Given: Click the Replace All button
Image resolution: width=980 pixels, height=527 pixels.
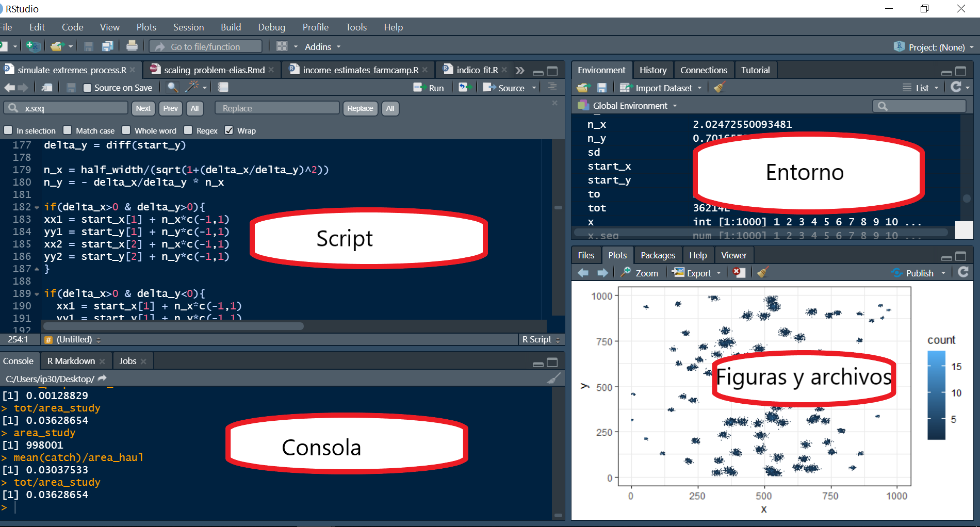Looking at the screenshot, I should click(390, 108).
